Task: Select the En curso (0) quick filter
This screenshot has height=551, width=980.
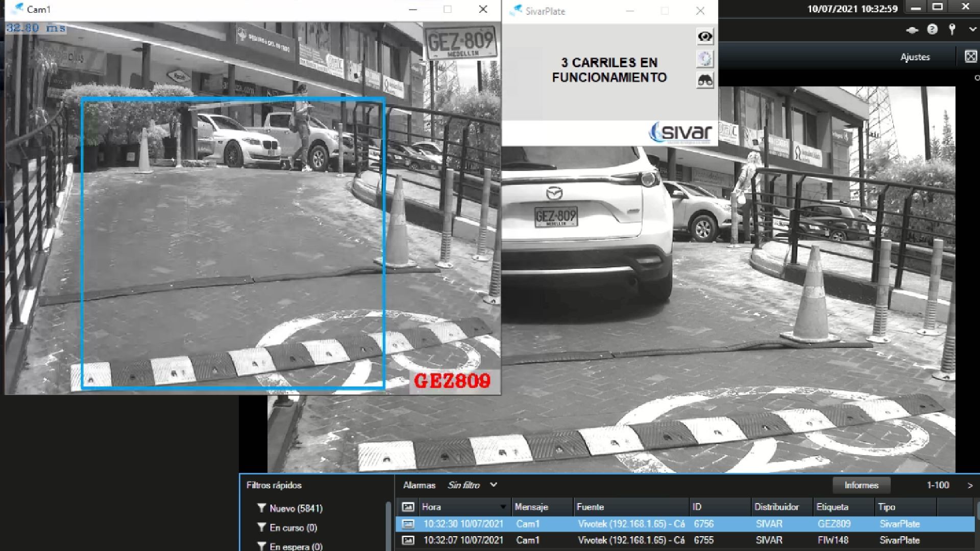Action: coord(293,528)
